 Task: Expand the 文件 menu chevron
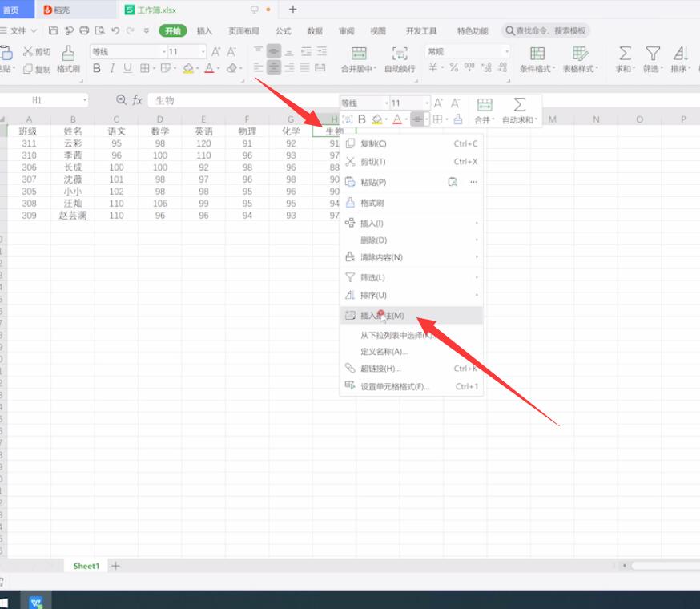34,30
